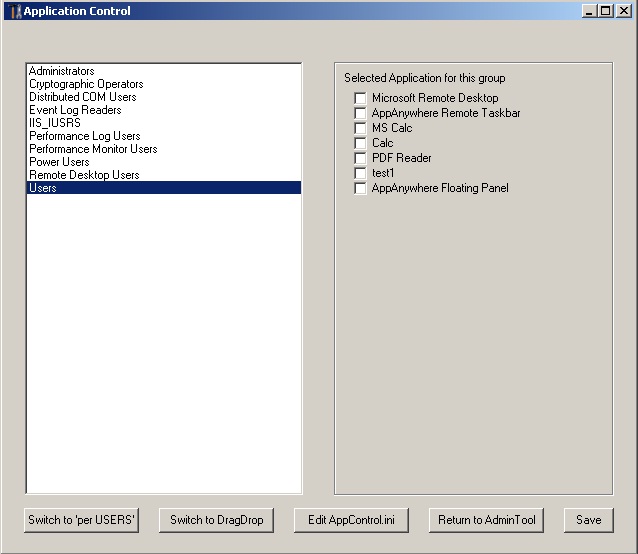Viewport: 638px width, 554px height.
Task: Save the application control settings
Action: (x=588, y=520)
